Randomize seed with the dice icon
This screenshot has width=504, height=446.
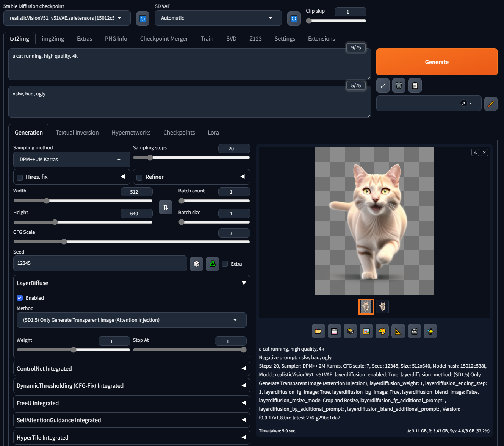196,264
